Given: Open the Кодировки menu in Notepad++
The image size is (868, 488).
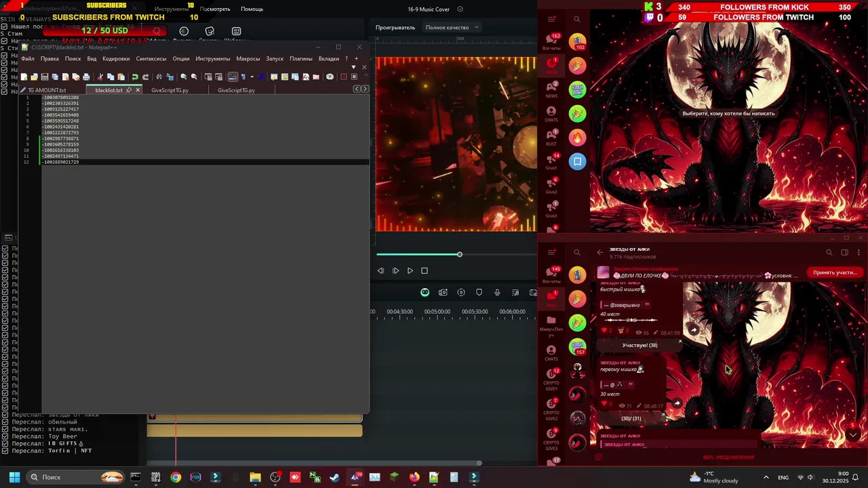Looking at the screenshot, I should click(x=116, y=59).
